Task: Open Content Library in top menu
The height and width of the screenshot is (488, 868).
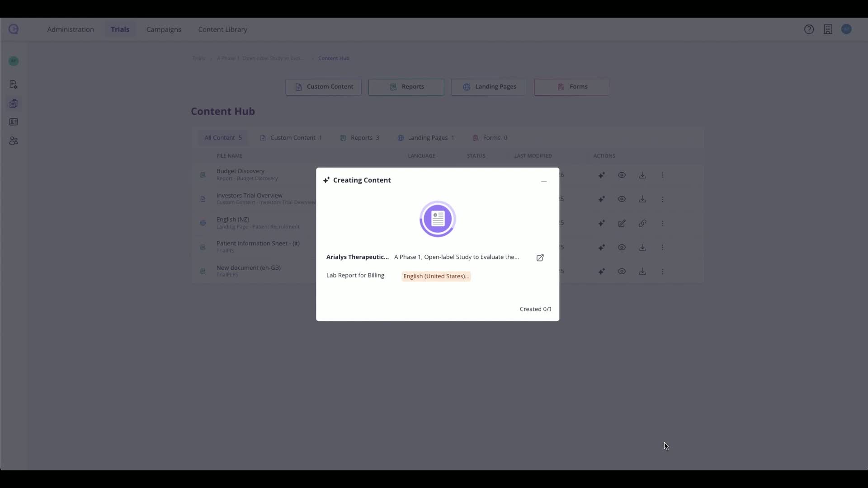Action: (222, 29)
